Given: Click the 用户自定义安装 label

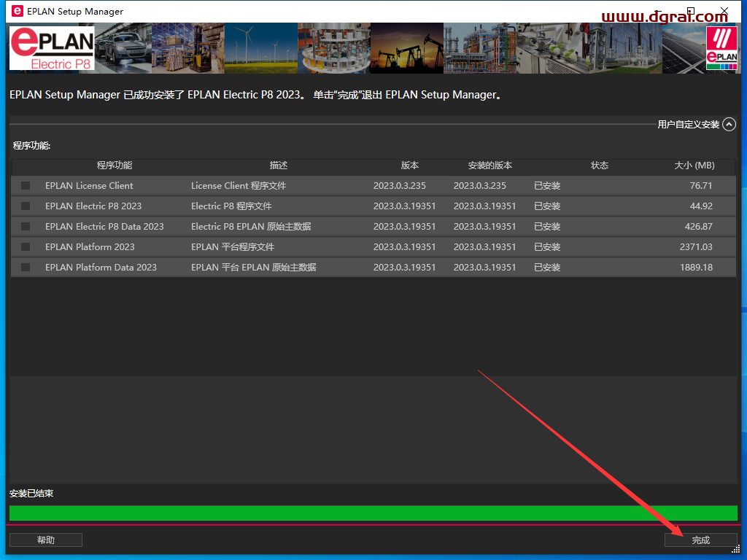Looking at the screenshot, I should point(689,124).
